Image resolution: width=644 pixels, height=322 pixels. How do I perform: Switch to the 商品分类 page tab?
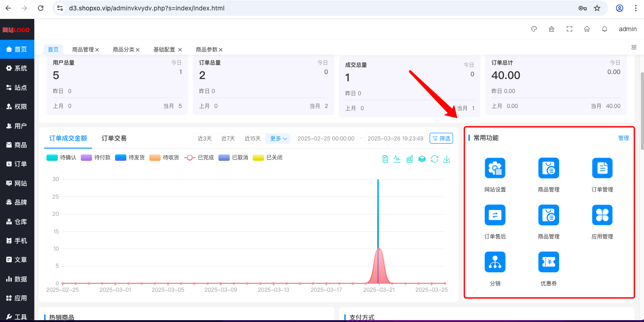click(123, 50)
